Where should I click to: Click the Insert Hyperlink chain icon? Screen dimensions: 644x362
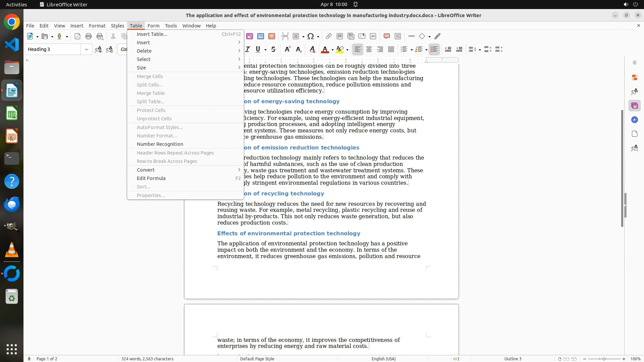(x=328, y=36)
